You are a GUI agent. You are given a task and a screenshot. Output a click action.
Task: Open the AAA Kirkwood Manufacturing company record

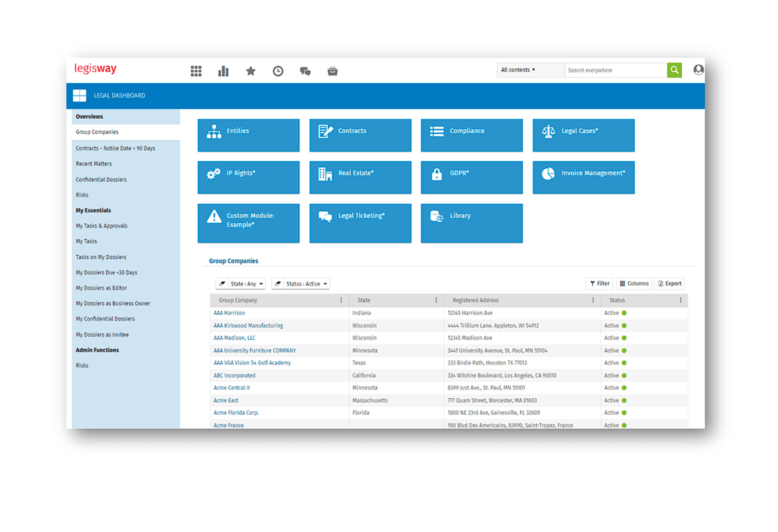(248, 325)
